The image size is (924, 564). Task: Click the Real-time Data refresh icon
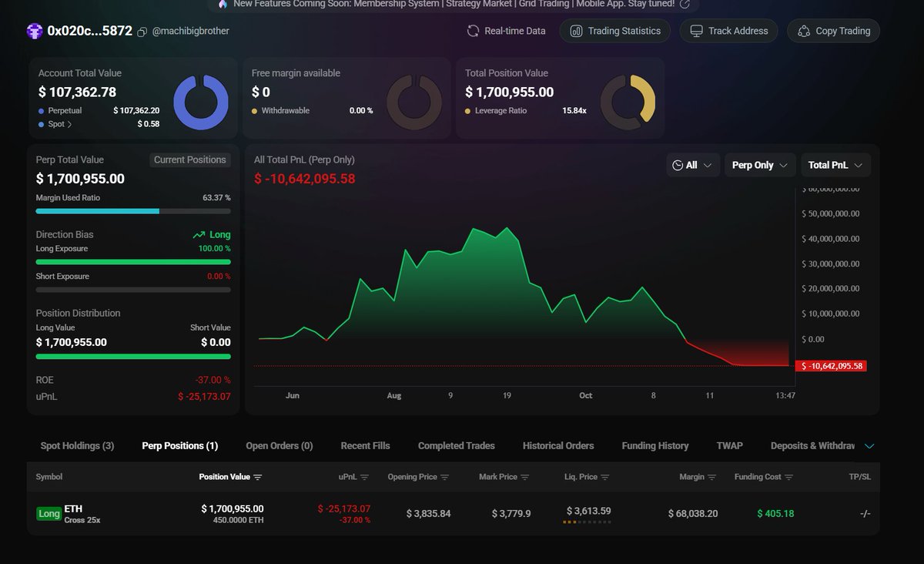tap(471, 31)
